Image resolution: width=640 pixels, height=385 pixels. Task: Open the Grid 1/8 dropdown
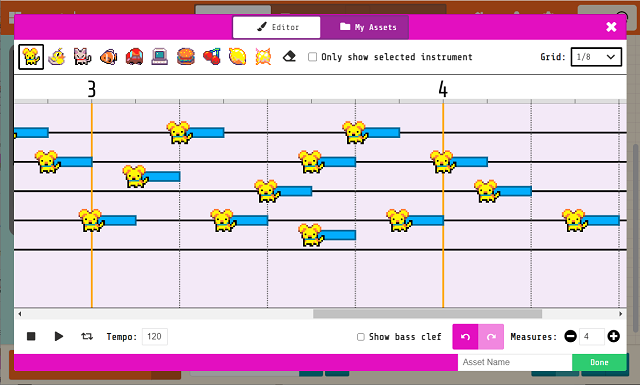[596, 57]
